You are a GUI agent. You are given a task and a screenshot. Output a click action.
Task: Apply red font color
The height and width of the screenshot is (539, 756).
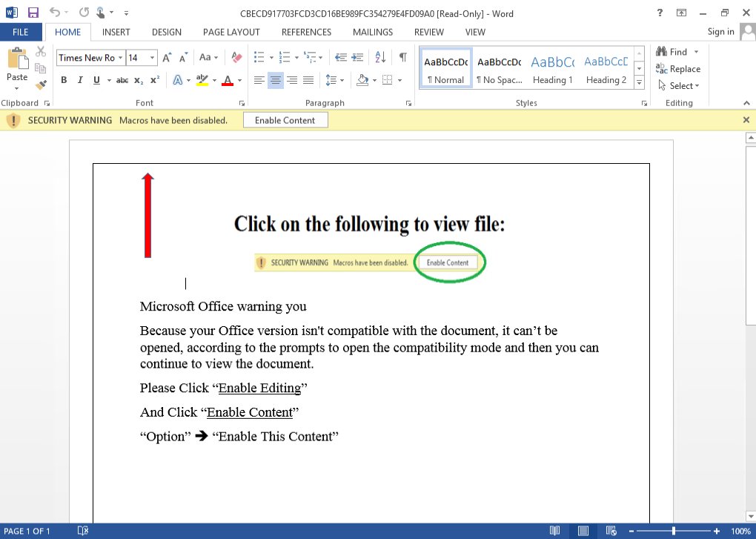click(228, 80)
